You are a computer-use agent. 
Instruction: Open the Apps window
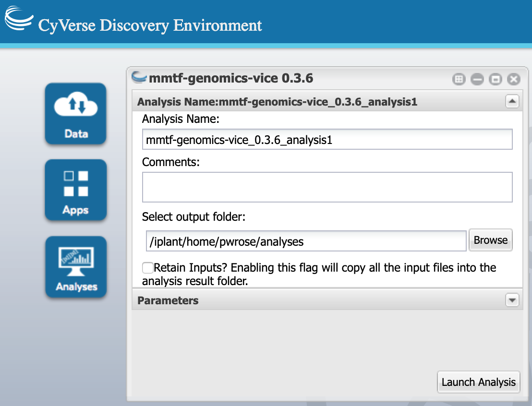point(76,190)
